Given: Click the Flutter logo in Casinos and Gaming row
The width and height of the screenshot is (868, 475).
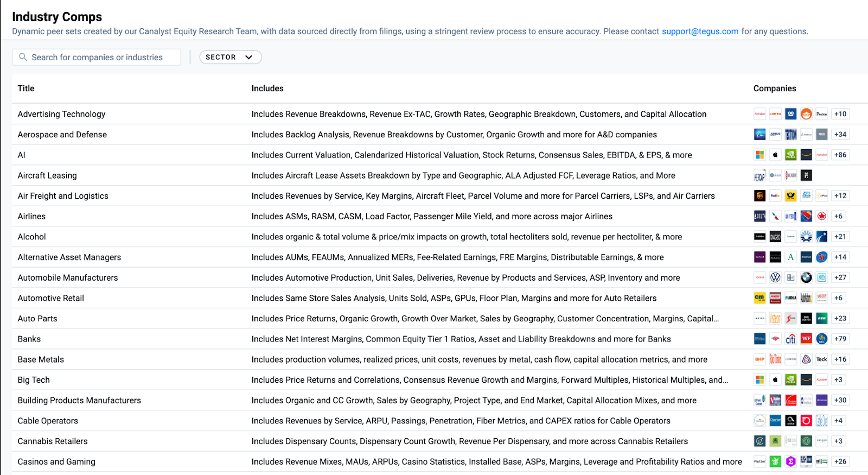Looking at the screenshot, I should (x=759, y=461).
